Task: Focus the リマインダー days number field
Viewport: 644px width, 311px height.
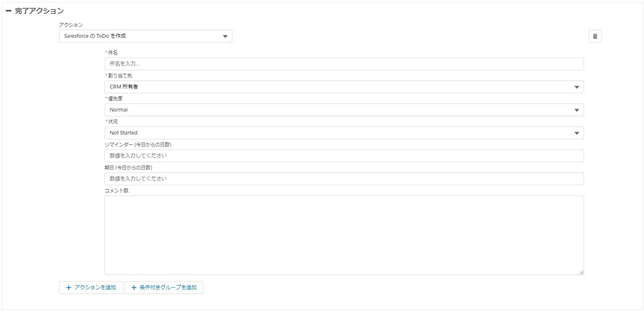Action: [x=344, y=156]
